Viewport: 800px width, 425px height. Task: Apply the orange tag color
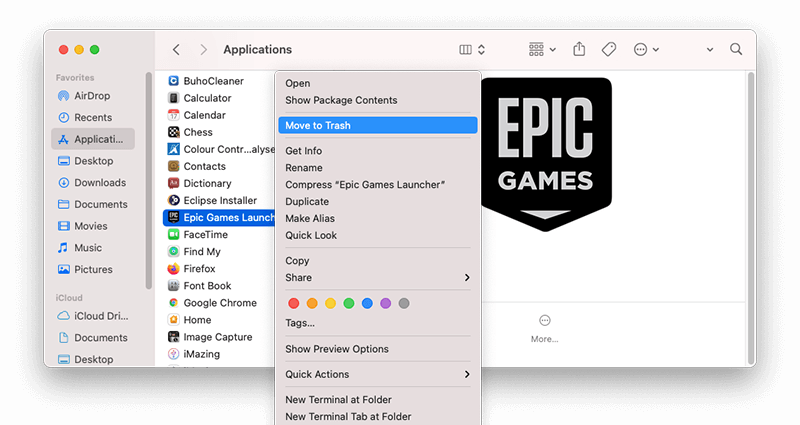click(312, 304)
